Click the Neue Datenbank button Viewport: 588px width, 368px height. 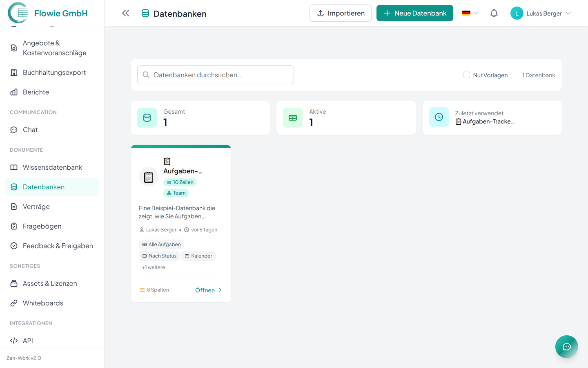(x=414, y=13)
